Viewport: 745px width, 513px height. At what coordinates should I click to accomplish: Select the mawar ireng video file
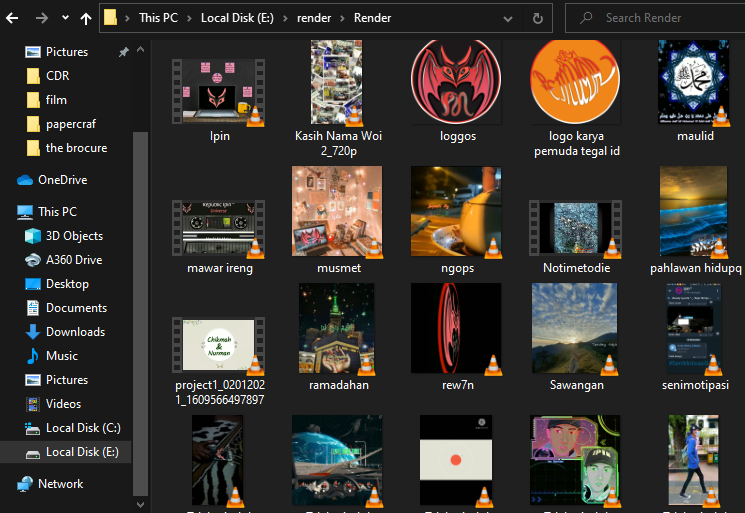click(219, 236)
